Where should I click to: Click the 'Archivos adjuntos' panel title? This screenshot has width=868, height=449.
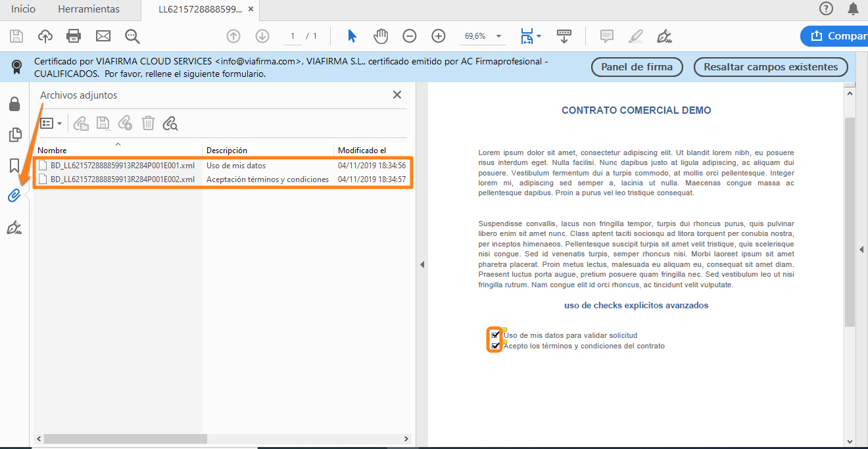pyautogui.click(x=79, y=95)
